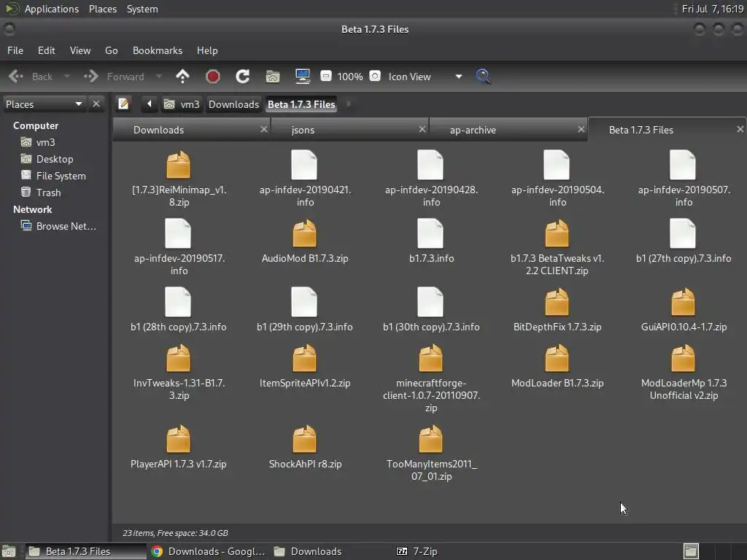Zoom out with the minus icon
The height and width of the screenshot is (560, 747).
click(326, 76)
